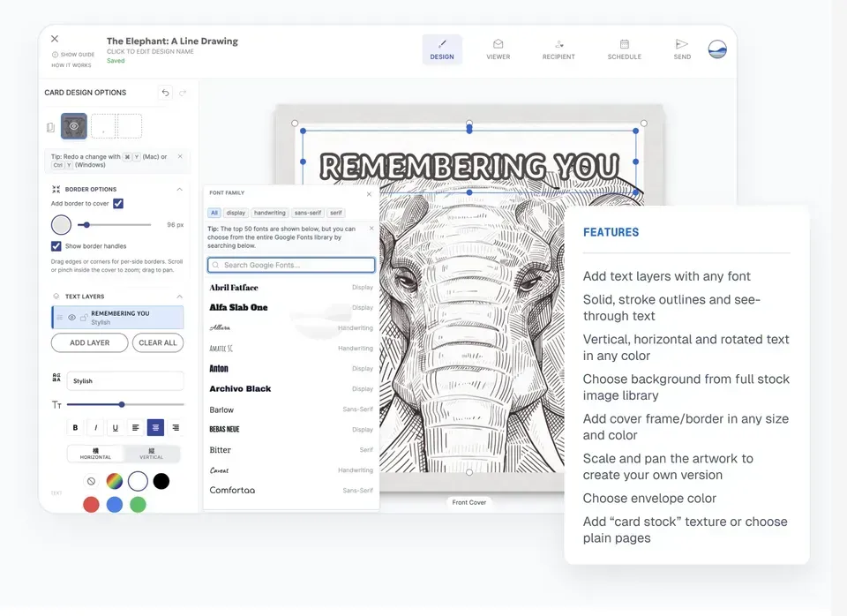Unlock the REMEMBERING YOU layer lock icon
847x616 pixels.
84,317
